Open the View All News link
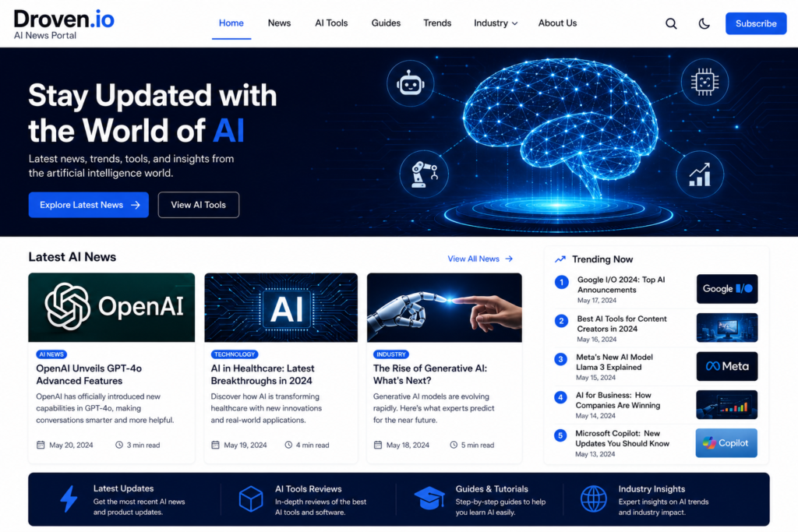The image size is (798, 532). click(x=480, y=259)
